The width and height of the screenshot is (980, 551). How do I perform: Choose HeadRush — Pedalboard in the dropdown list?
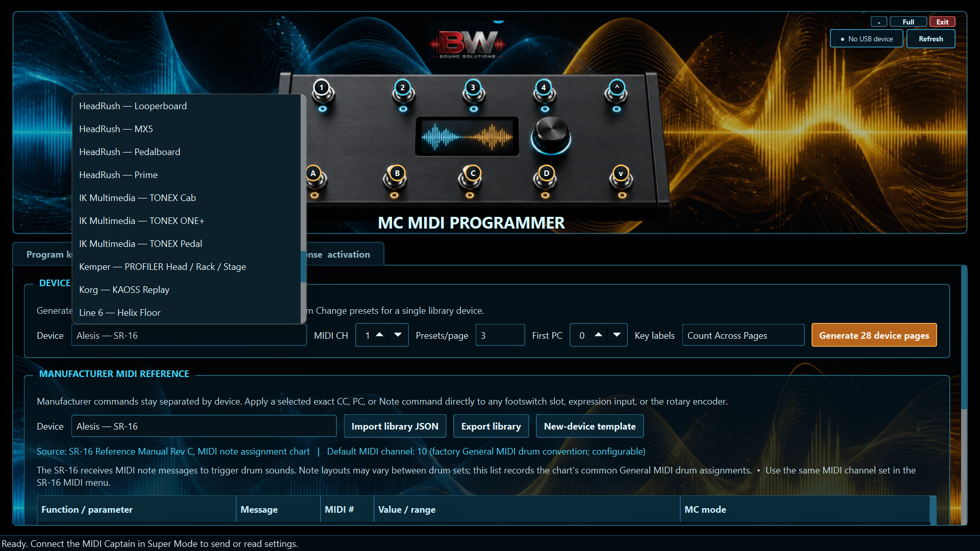click(186, 152)
